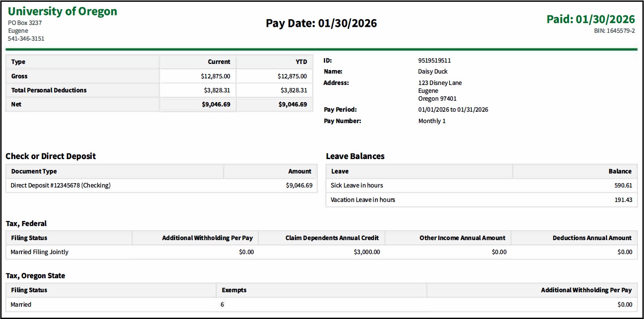Click the "Exempts" column header
This screenshot has width=644, height=319.
[x=234, y=290]
